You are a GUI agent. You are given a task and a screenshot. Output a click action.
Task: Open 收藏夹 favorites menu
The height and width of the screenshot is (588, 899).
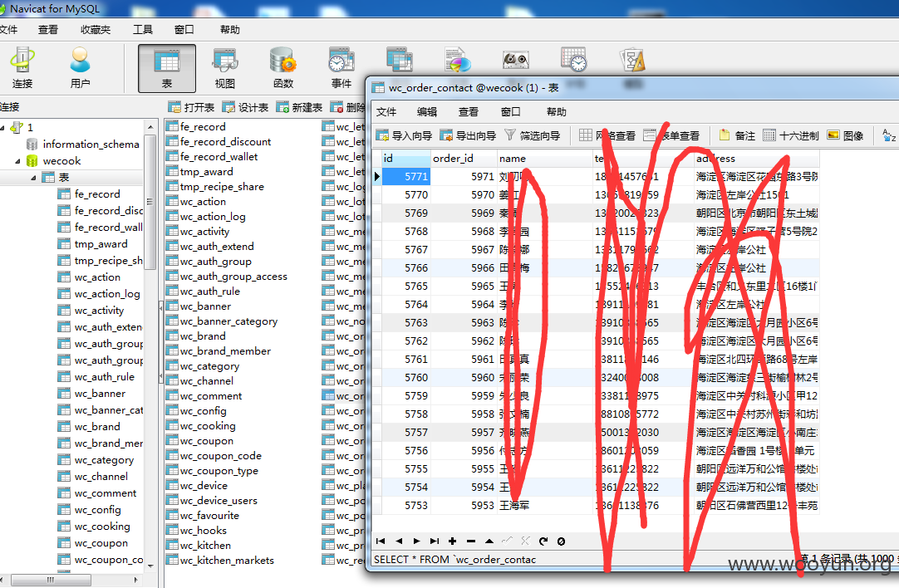pos(96,29)
